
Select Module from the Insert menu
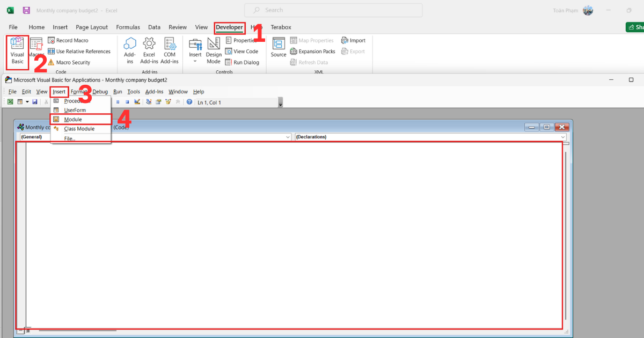(x=72, y=119)
